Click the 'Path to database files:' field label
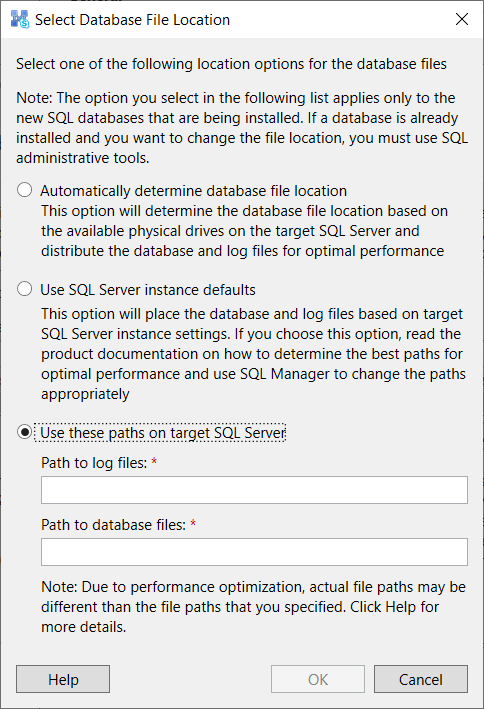This screenshot has height=709, width=484. click(114, 525)
